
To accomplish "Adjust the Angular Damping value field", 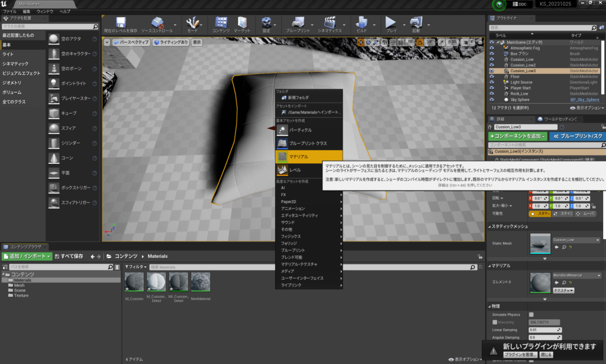I will point(544,337).
